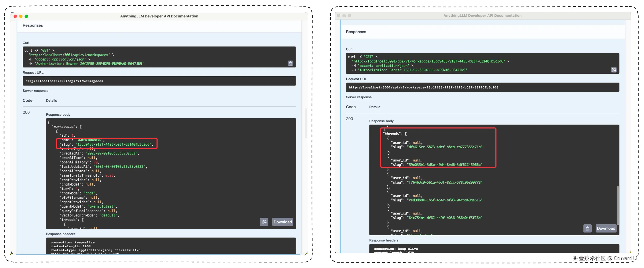Viewport: 644px width, 268px height.
Task: Copy the threads response body to clipboard
Action: pos(587,228)
